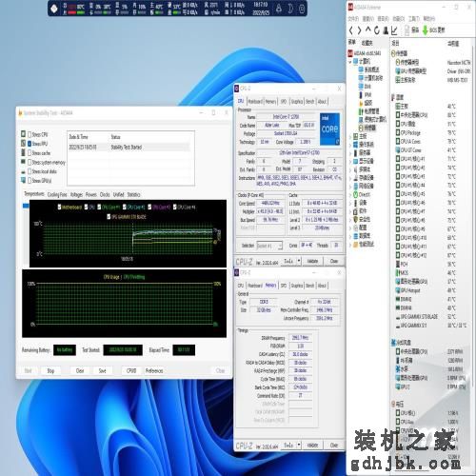Click the AIDA64 forward navigation arrow

[x=359, y=30]
